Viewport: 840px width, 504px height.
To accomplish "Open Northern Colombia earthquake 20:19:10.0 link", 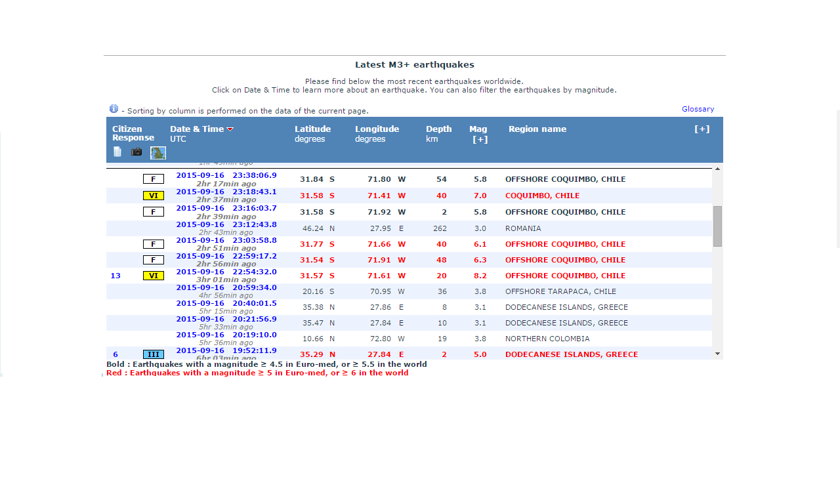I will (x=226, y=335).
